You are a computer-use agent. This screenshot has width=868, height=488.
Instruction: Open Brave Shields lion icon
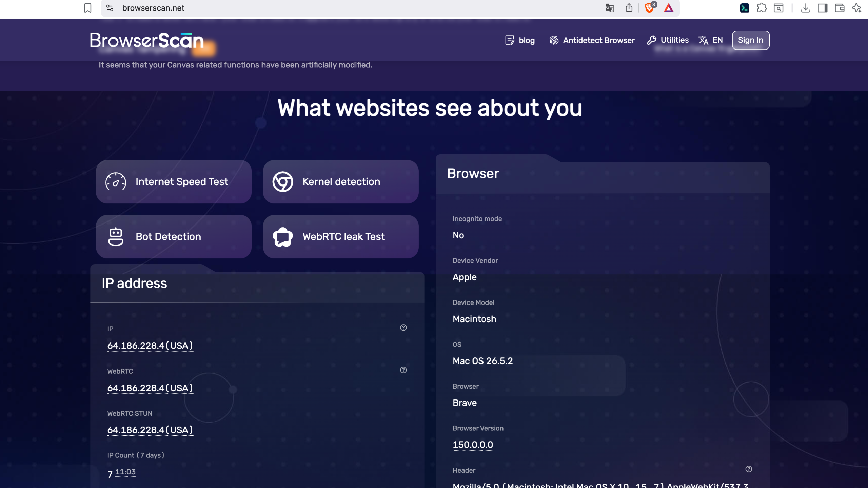(649, 8)
